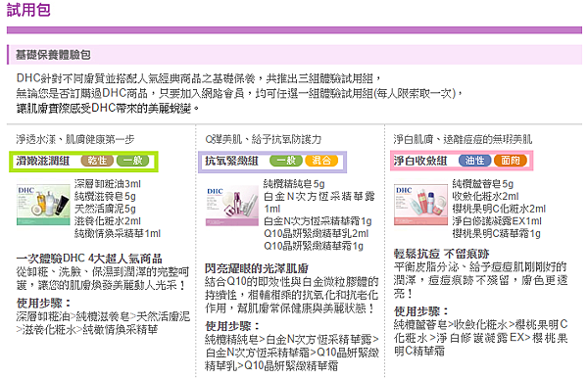Click the 一次體驗DHC 4大超人氣商品 headline
Viewport: 588px width, 379px height.
pos(89,259)
